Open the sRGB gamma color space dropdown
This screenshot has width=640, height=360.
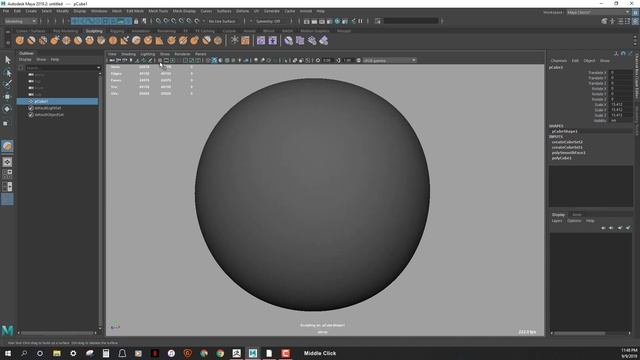point(389,60)
